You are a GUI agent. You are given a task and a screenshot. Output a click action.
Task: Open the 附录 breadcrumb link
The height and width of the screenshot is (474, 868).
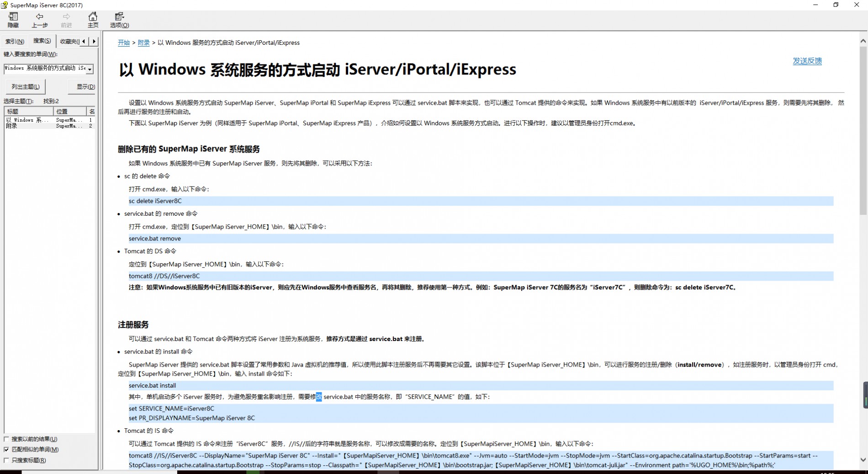144,43
